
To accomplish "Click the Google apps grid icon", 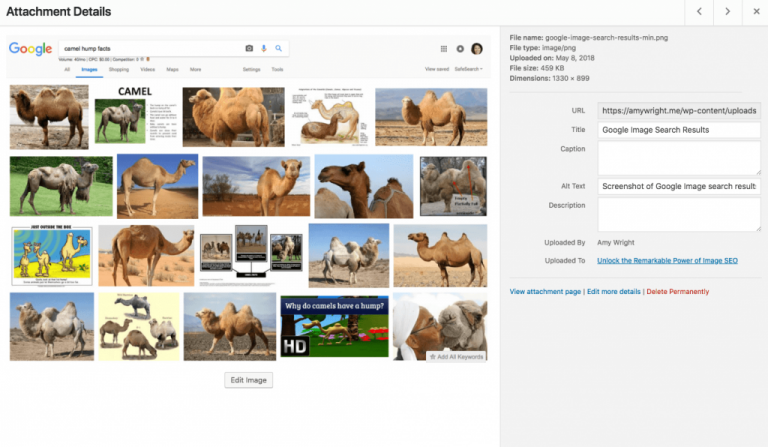I will (x=444, y=48).
